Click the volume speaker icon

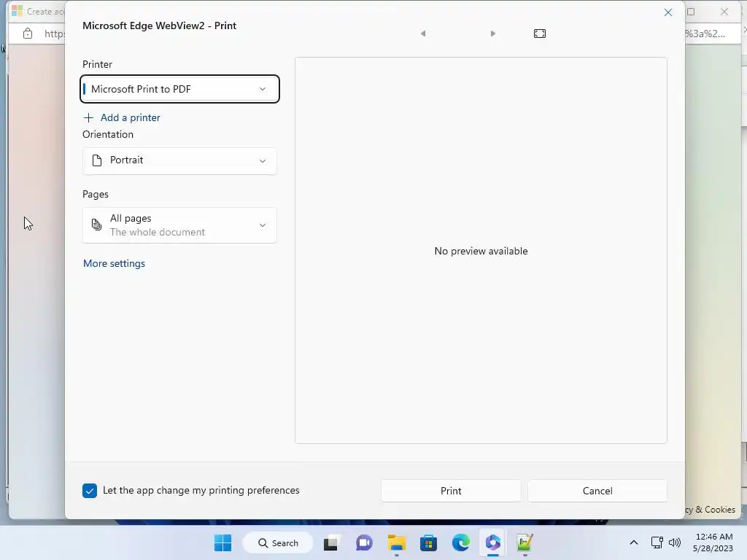tap(675, 542)
